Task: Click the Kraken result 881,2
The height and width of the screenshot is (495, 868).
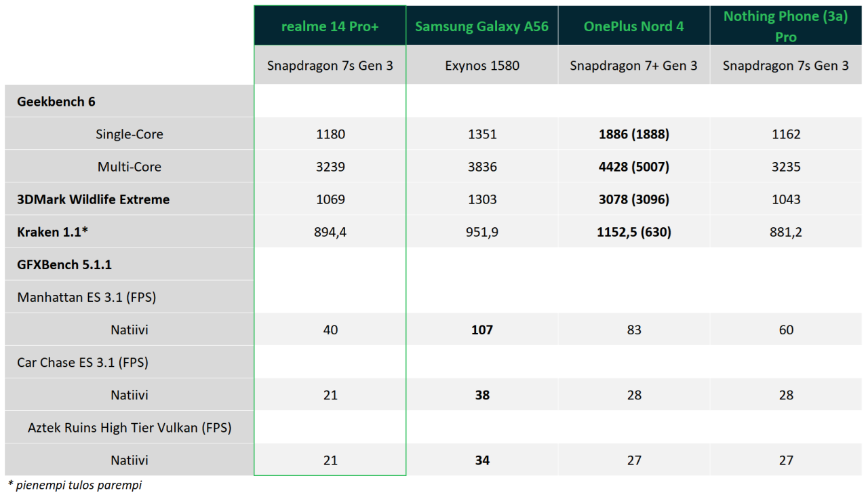Action: 786,232
